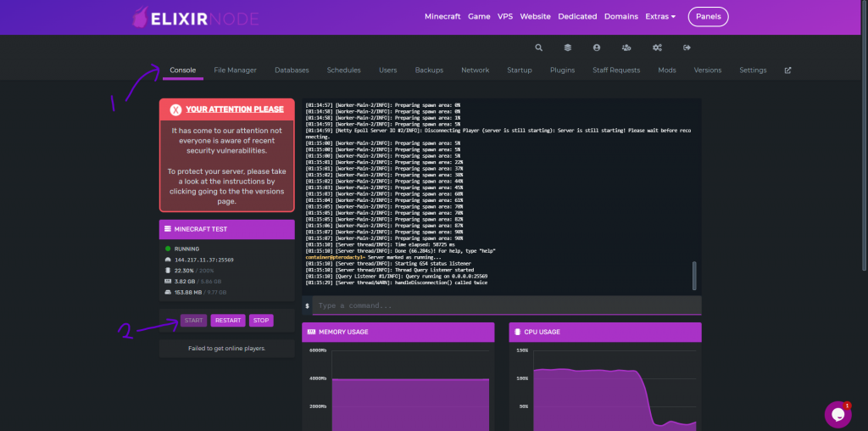
Task: Click the CPU Usage header icon
Action: click(x=518, y=332)
